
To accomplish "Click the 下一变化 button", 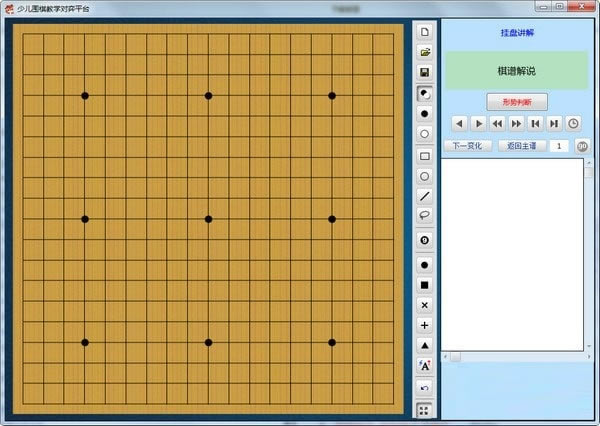I will point(468,146).
